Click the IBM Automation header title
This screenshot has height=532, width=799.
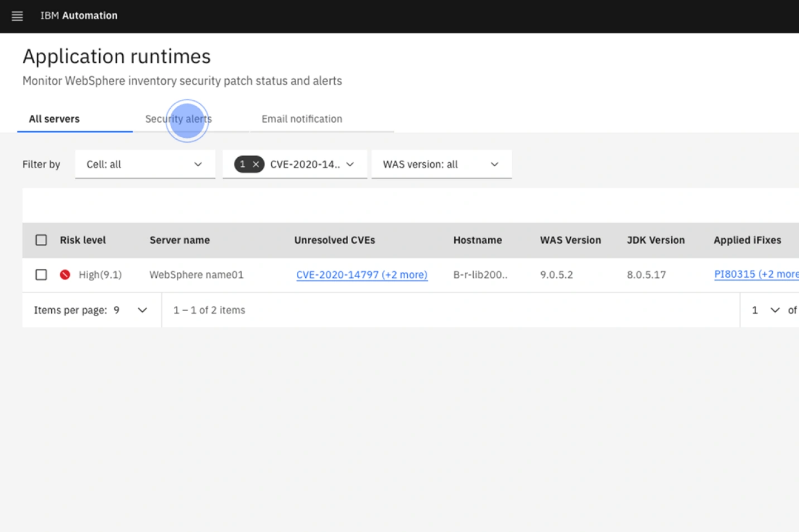79,16
